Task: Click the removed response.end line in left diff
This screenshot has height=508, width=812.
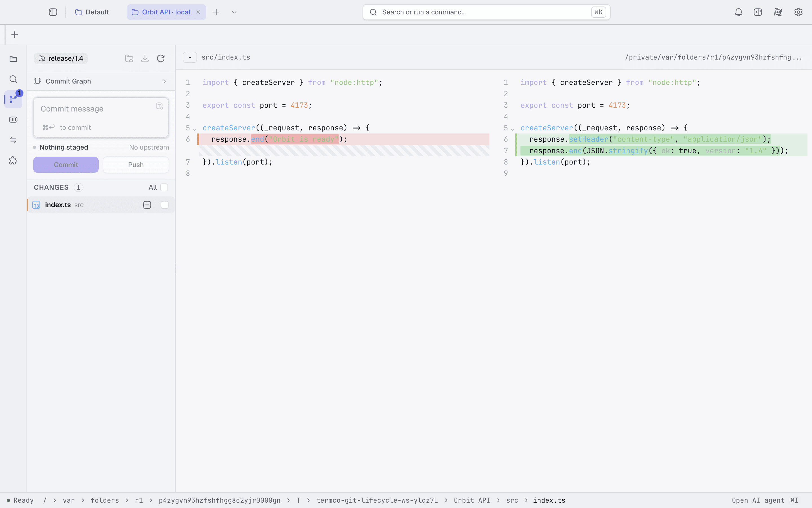Action: [344, 139]
